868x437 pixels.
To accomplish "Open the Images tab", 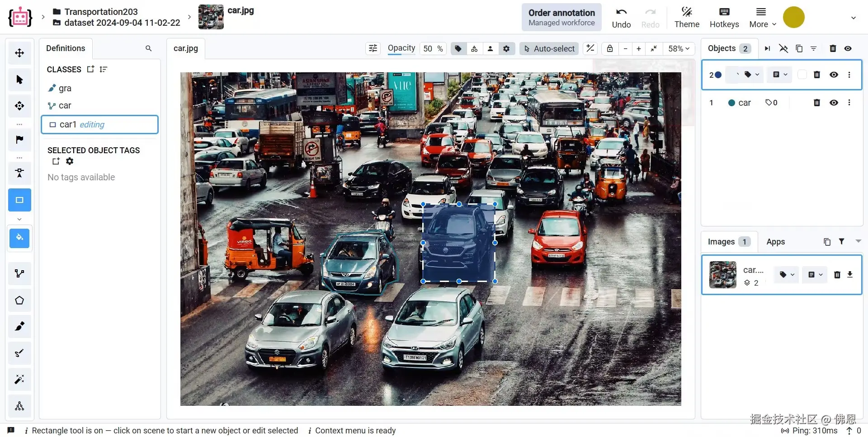I will (729, 242).
